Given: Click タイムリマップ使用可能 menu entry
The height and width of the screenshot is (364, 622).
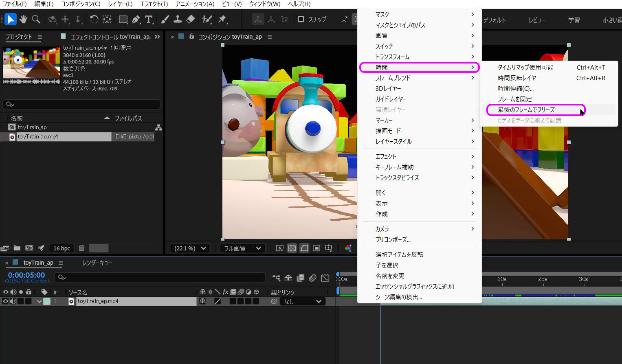Looking at the screenshot, I should [525, 67].
